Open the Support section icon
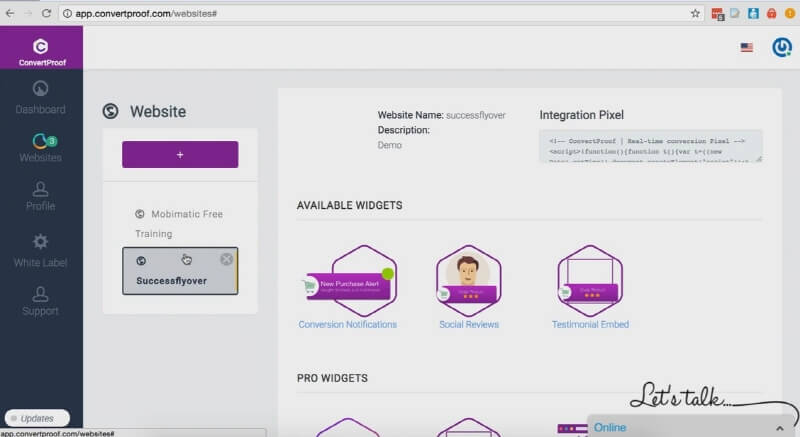This screenshot has height=437, width=800. pos(40,294)
